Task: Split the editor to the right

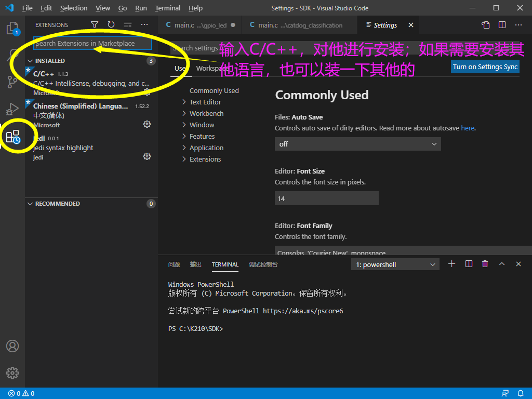Action: 502,25
